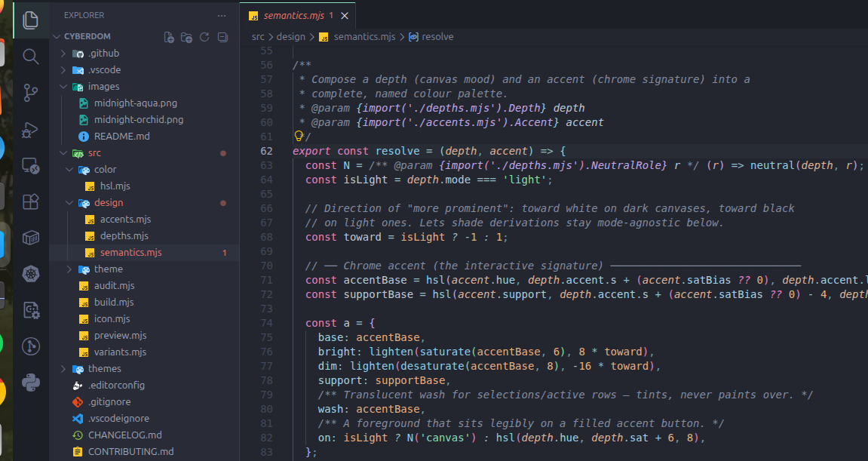Collapse the CYBERDOM root section

tap(57, 36)
